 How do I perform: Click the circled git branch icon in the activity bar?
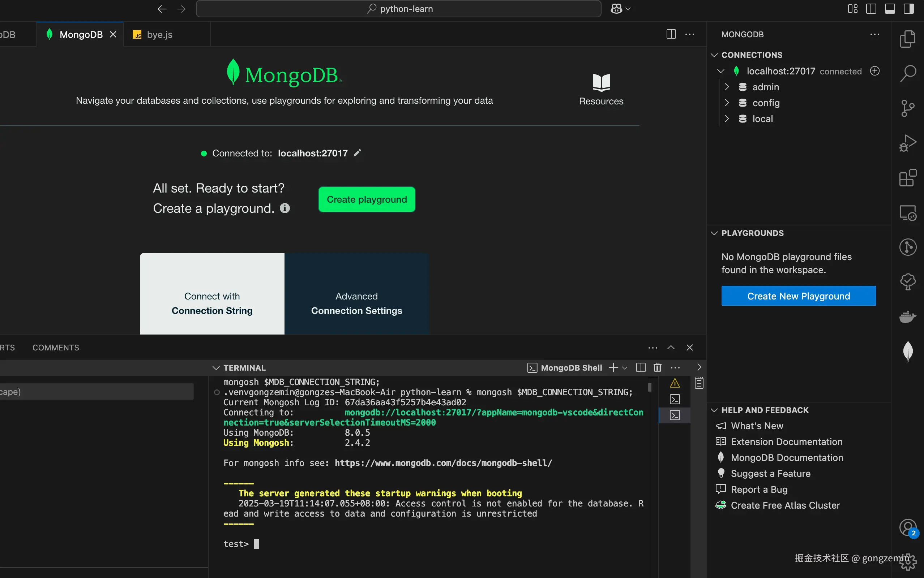point(908,247)
